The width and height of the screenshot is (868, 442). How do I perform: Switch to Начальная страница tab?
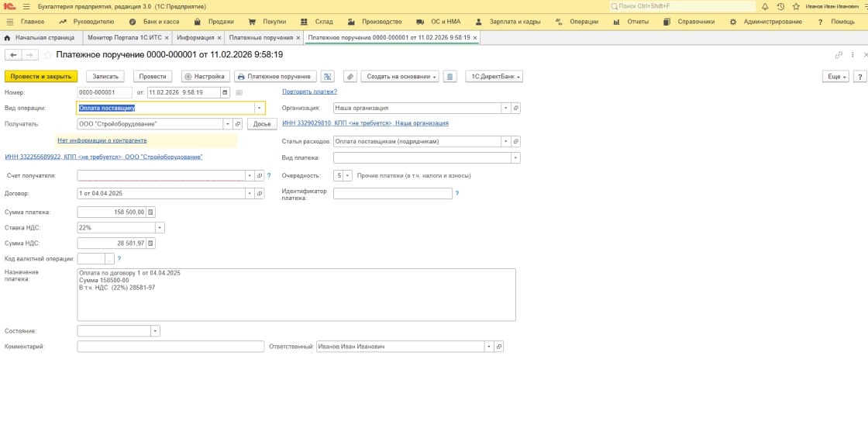tap(40, 38)
